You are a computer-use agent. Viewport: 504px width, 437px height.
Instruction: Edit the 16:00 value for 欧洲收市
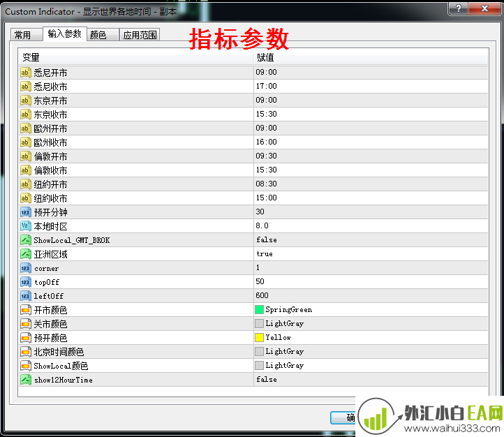click(x=266, y=142)
